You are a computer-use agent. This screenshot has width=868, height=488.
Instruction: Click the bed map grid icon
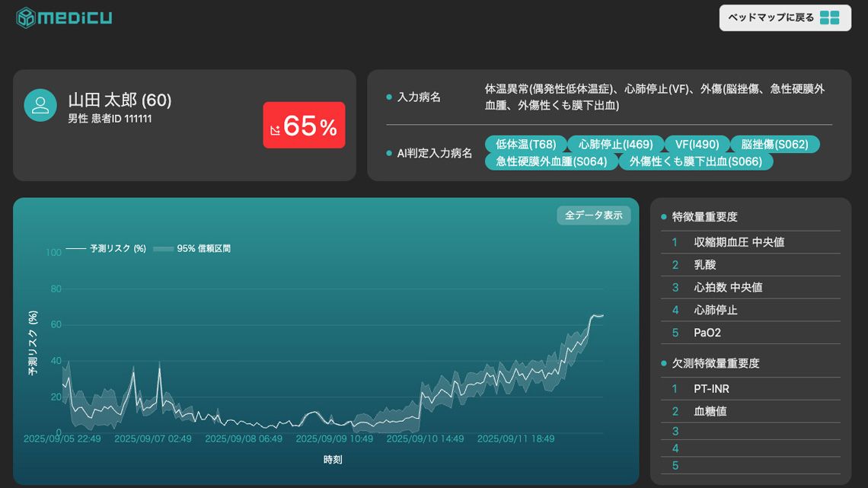[829, 18]
